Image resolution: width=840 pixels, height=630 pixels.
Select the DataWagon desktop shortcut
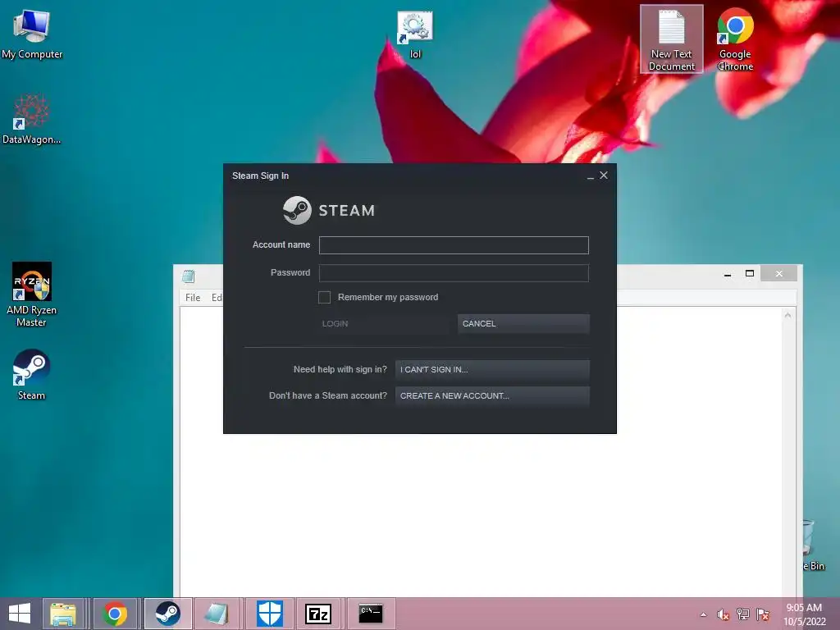click(x=31, y=119)
